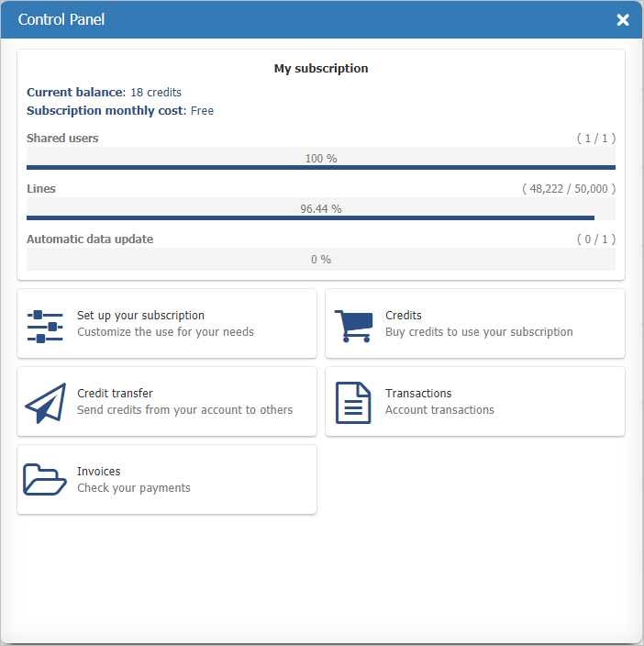Click the 'My subscription' heading
This screenshot has height=646, width=644.
321,69
